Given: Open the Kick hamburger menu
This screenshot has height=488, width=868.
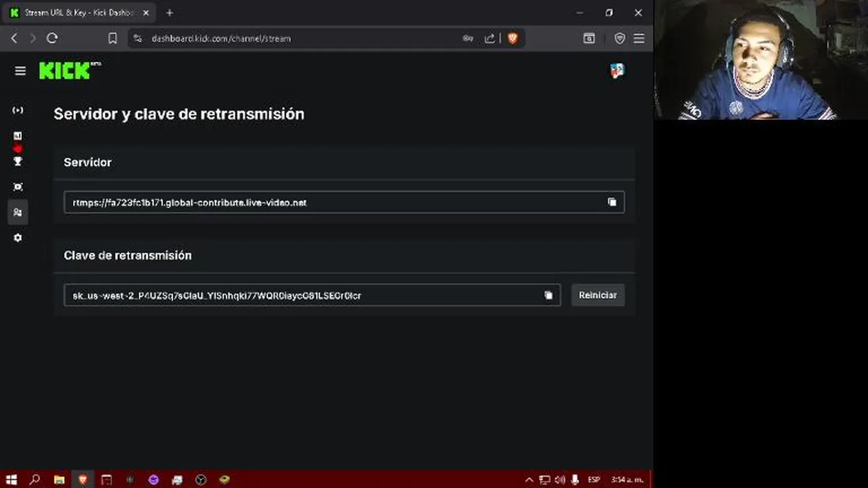Looking at the screenshot, I should pos(20,70).
